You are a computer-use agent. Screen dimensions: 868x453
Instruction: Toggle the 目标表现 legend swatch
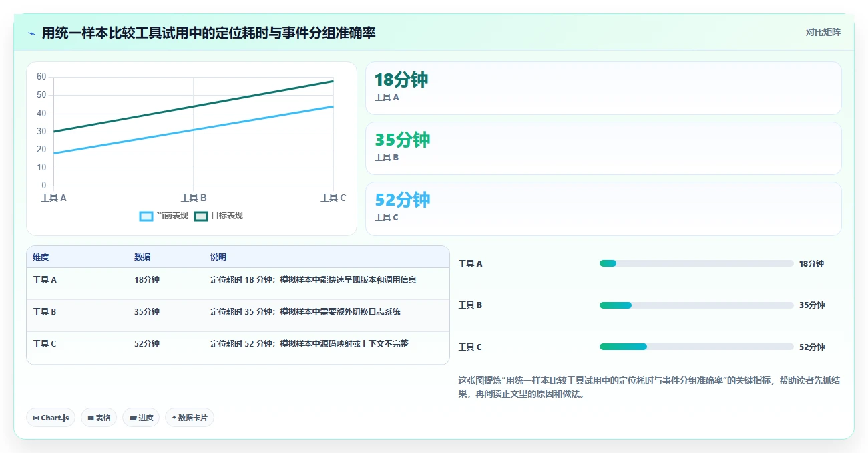pyautogui.click(x=201, y=216)
